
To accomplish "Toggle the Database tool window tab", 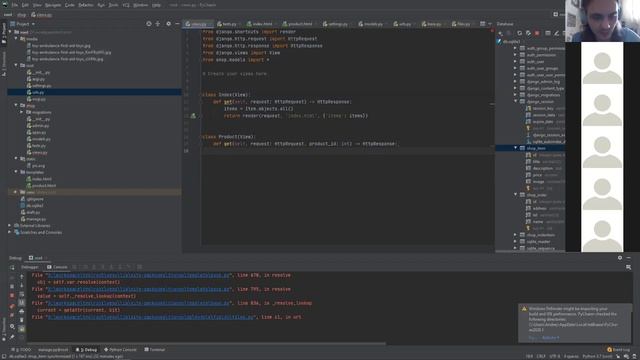I will [x=505, y=24].
